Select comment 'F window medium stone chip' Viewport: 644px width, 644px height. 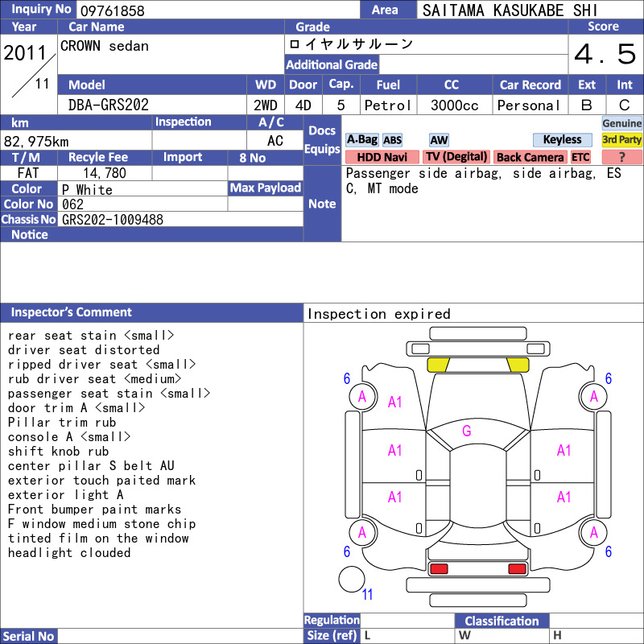pos(102,524)
